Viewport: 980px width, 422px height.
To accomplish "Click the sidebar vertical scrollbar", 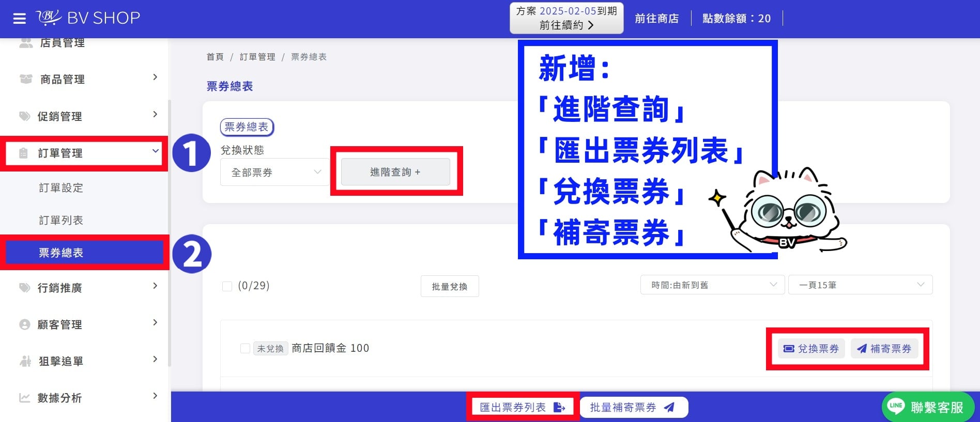I will tap(169, 232).
